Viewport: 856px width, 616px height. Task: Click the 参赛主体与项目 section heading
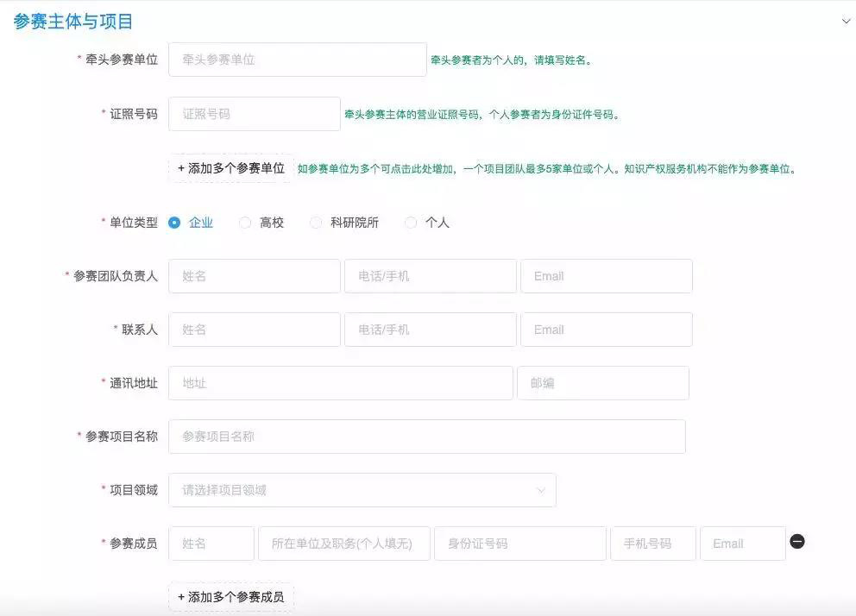tap(73, 22)
